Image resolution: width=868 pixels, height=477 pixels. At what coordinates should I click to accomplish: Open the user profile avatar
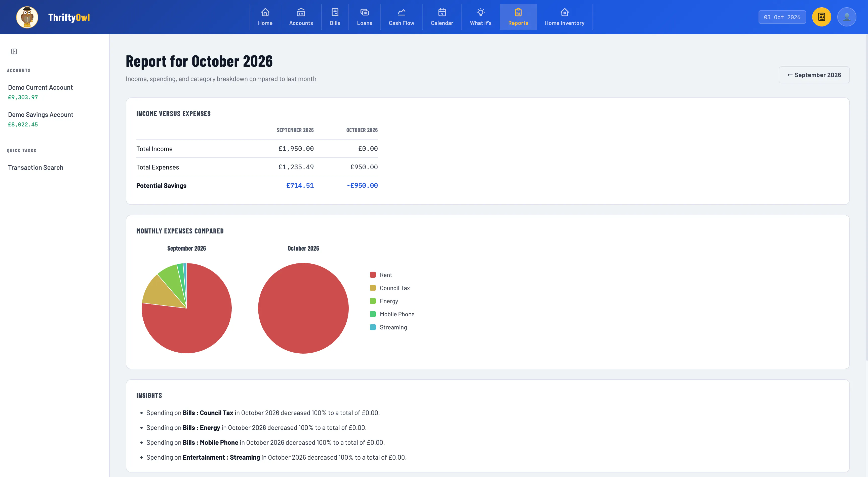847,17
